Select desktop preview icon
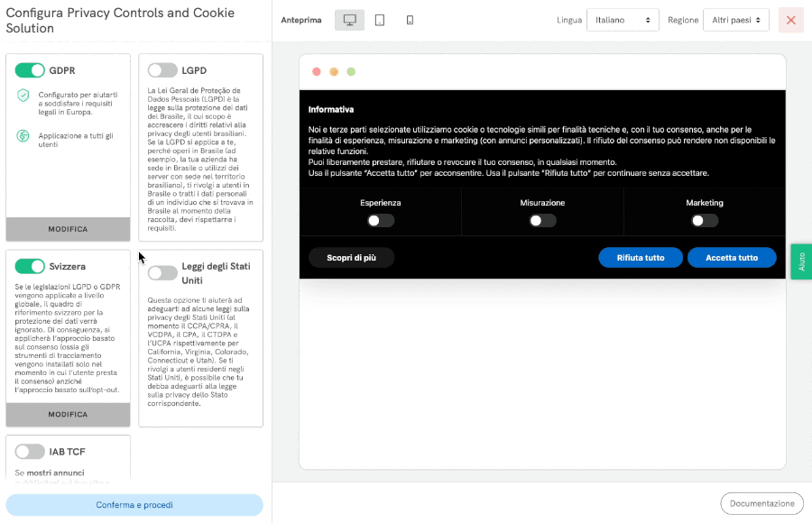812x523 pixels. [349, 20]
